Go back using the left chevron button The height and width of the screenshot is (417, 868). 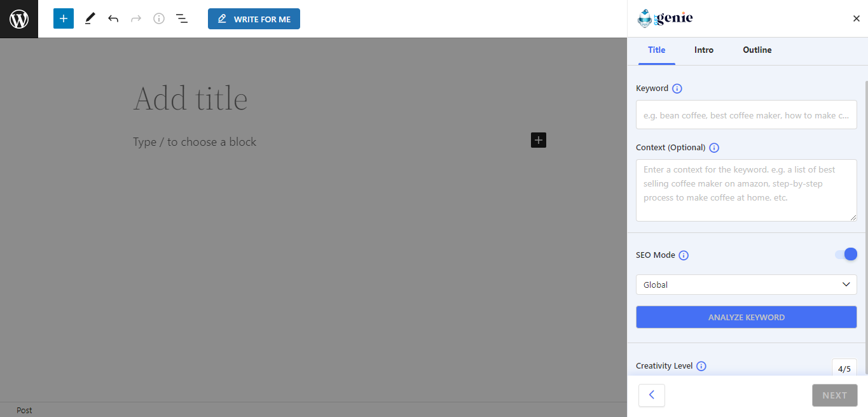(652, 395)
